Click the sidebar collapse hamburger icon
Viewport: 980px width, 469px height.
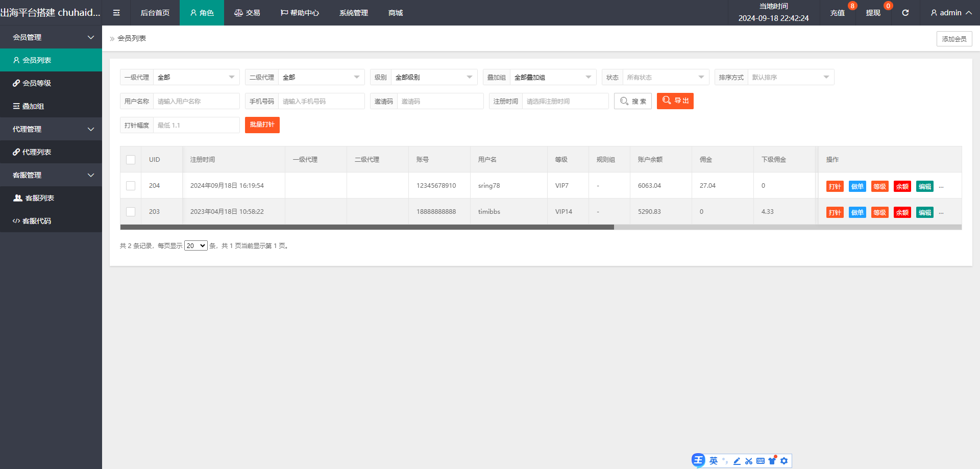[x=116, y=13]
